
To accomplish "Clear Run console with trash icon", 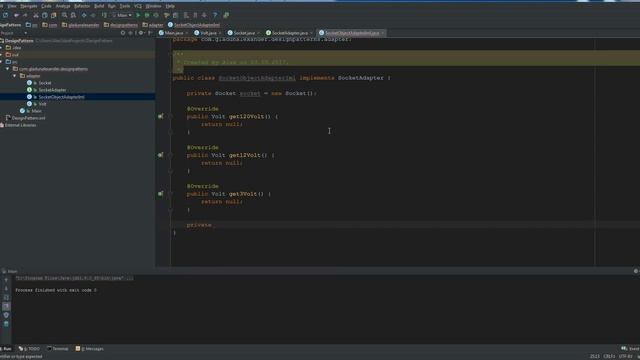I will pos(6,324).
